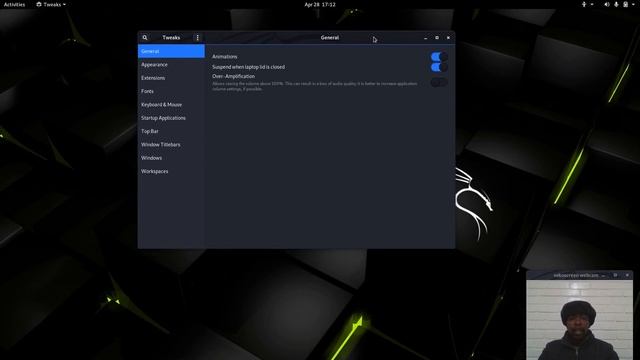640x360 pixels.
Task: Enable the Over-Amplification switch
Action: click(x=439, y=82)
